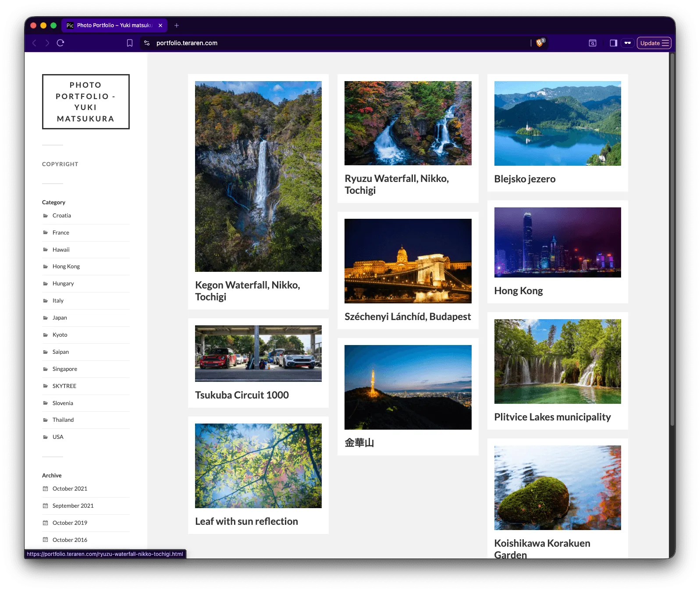Click the site settings icon beside URL
The image size is (700, 591).
pyautogui.click(x=147, y=43)
